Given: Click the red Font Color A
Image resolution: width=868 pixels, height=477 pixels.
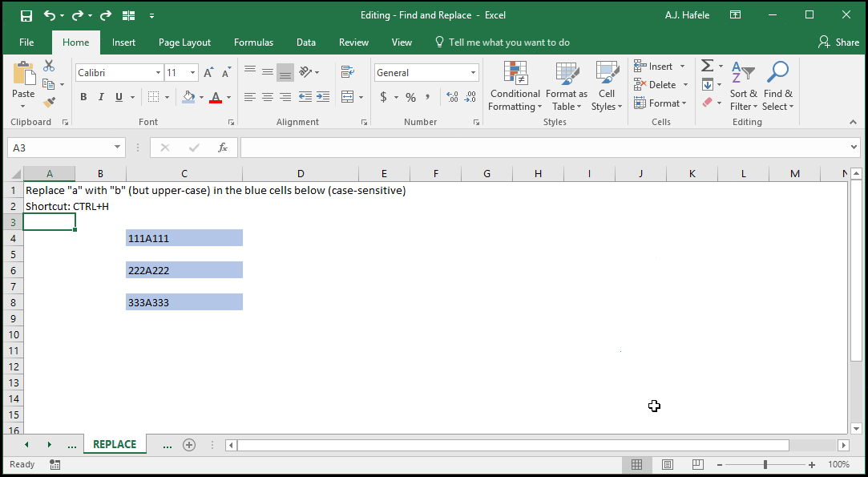Looking at the screenshot, I should [x=216, y=97].
